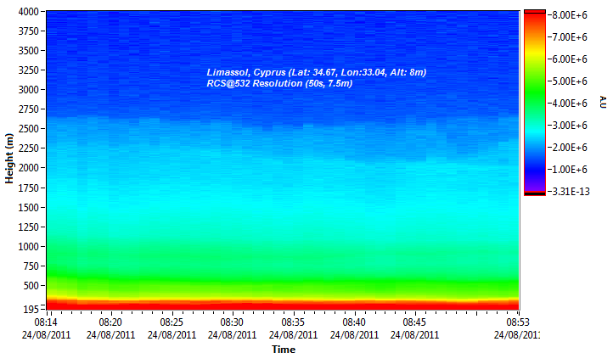Select the 08:45 time tick label
Image resolution: width=613 pixels, height=364 pixels.
[414, 323]
